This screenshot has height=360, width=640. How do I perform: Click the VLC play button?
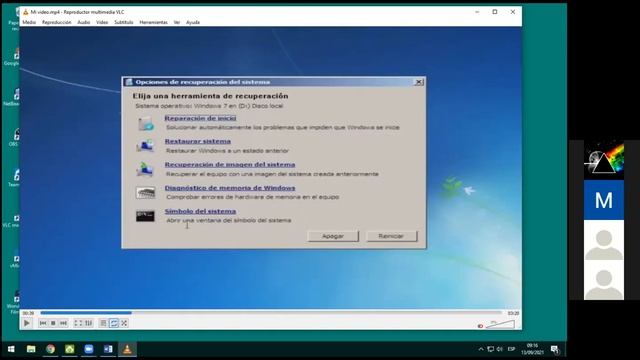[x=27, y=323]
